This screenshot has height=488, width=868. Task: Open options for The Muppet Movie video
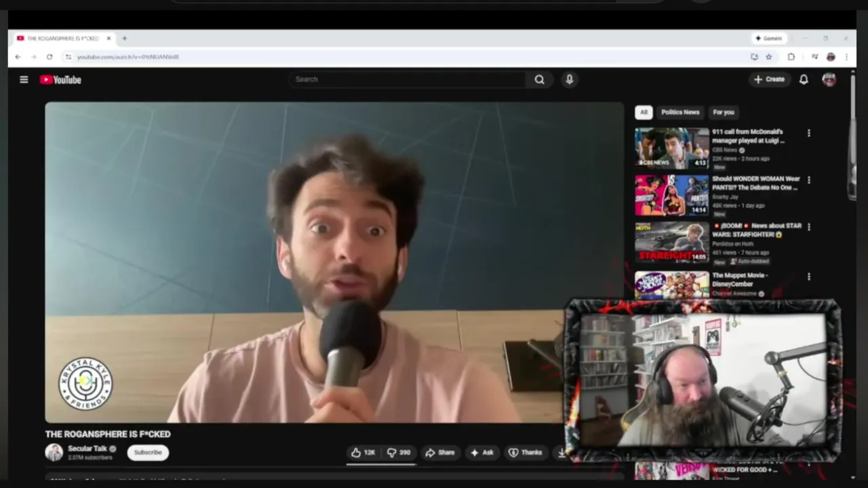click(x=808, y=277)
